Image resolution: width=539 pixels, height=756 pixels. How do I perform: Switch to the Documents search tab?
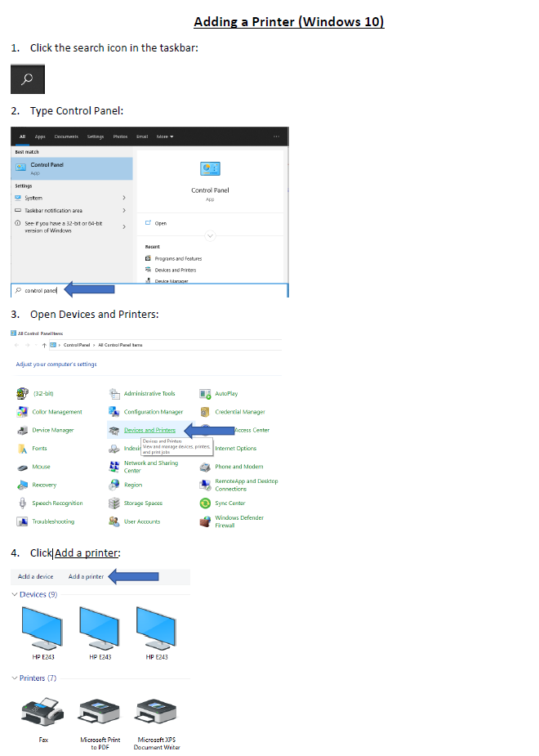66,136
